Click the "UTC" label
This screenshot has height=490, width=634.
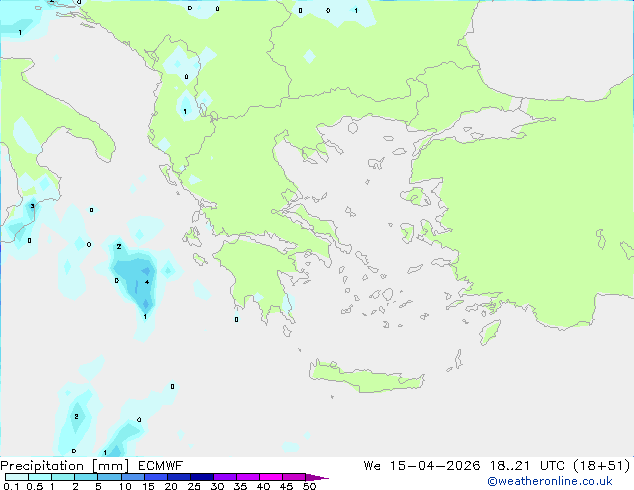point(552,466)
